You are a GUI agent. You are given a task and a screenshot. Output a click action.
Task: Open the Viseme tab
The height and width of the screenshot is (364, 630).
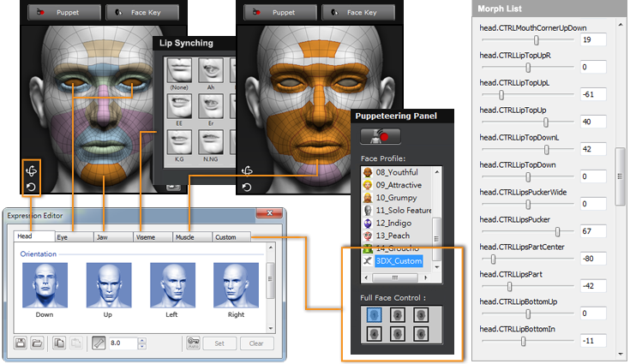[153, 237]
